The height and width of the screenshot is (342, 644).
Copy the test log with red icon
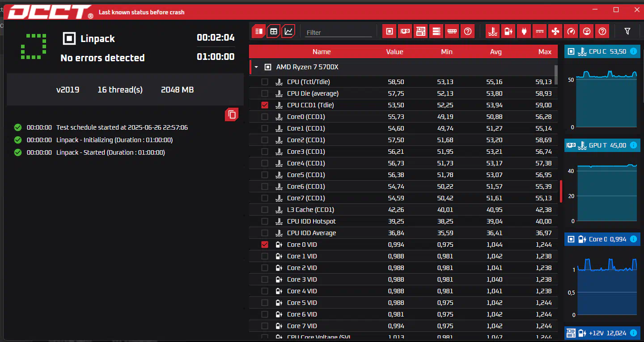click(232, 114)
